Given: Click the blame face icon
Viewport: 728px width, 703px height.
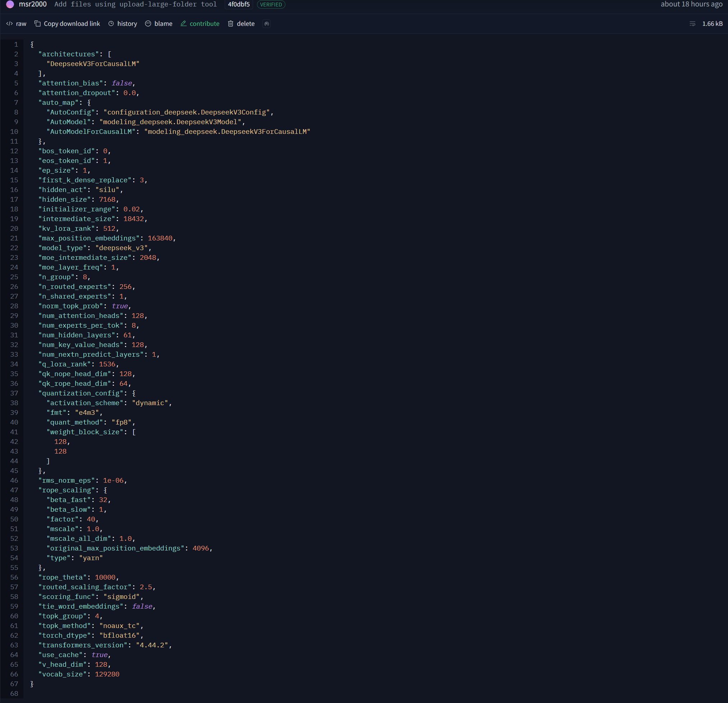Looking at the screenshot, I should pyautogui.click(x=148, y=24).
